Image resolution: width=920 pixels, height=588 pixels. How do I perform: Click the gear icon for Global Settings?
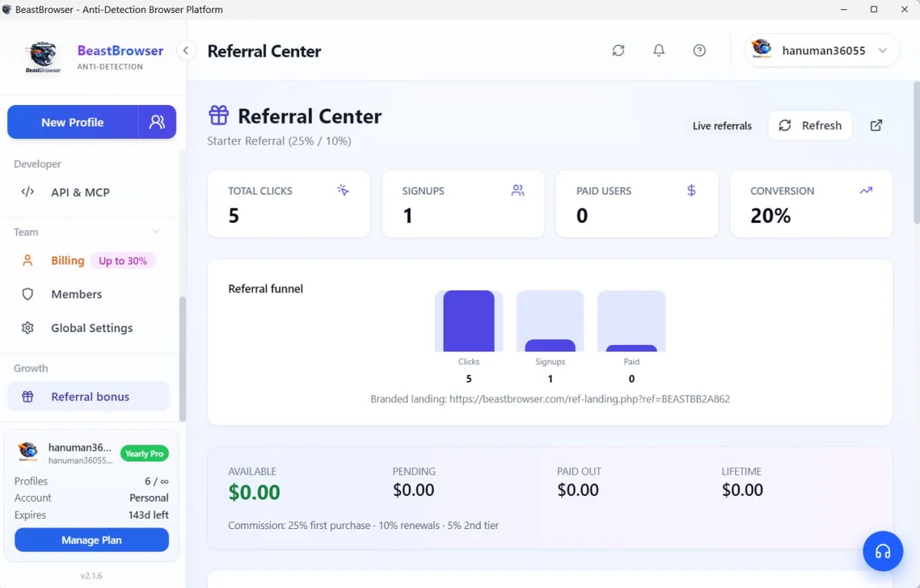(x=28, y=328)
